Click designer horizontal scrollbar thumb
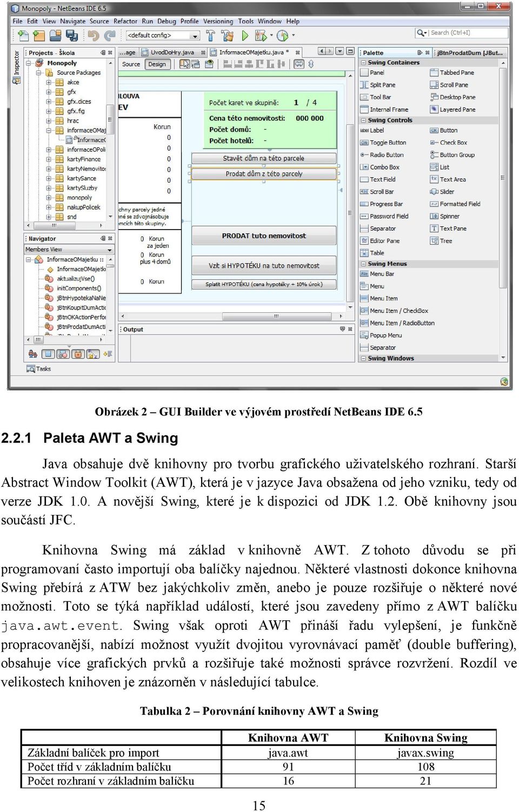 tap(276, 316)
